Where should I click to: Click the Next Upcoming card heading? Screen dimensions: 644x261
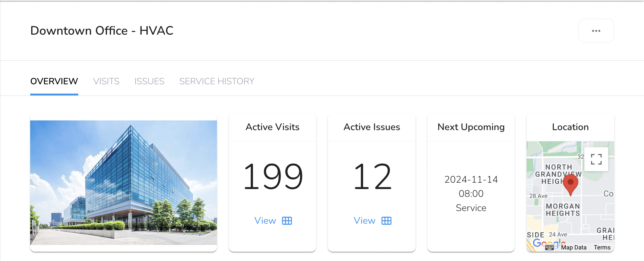click(471, 127)
